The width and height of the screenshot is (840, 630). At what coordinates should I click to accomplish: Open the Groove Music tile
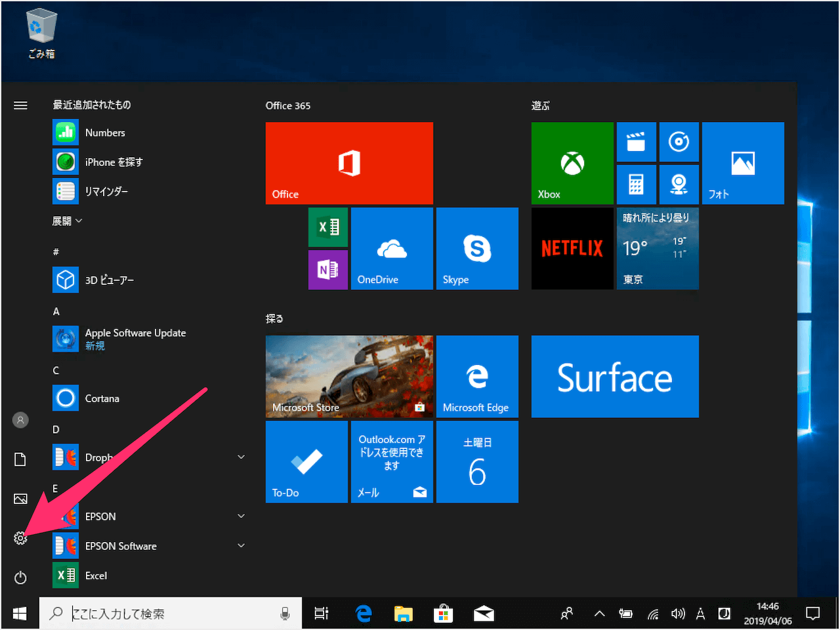pyautogui.click(x=679, y=142)
